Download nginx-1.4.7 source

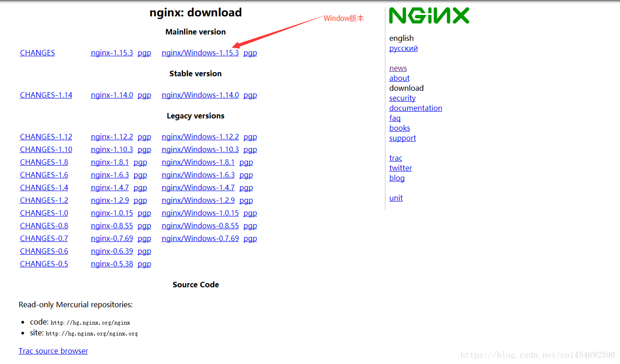pos(110,187)
